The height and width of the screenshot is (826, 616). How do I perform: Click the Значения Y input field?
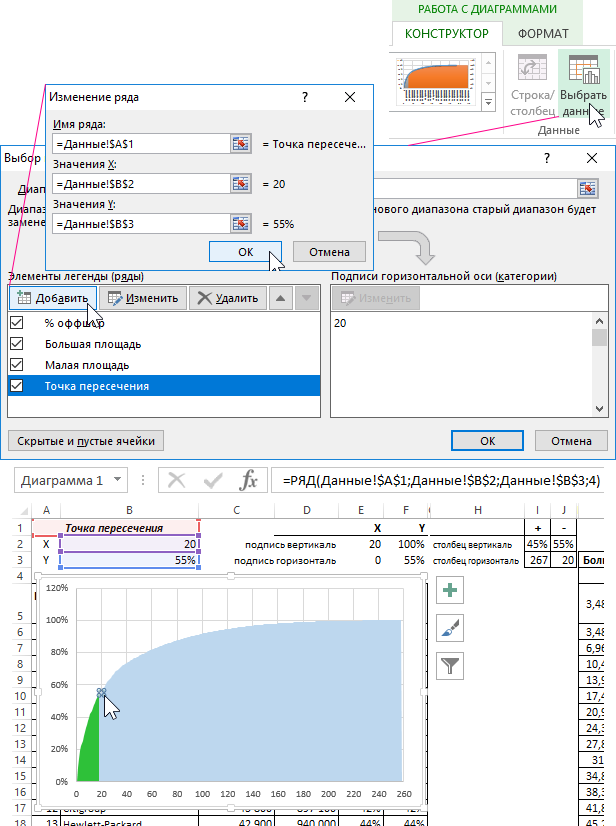tap(140, 224)
